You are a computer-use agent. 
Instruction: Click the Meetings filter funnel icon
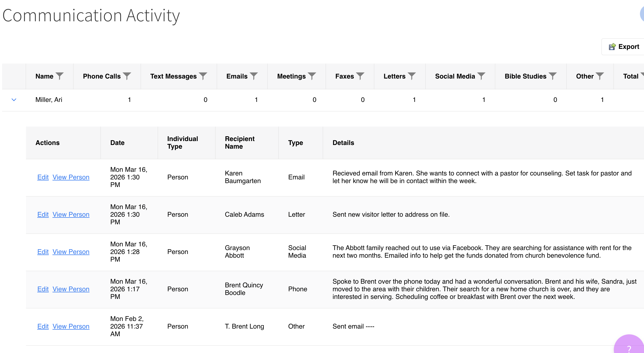tap(312, 76)
